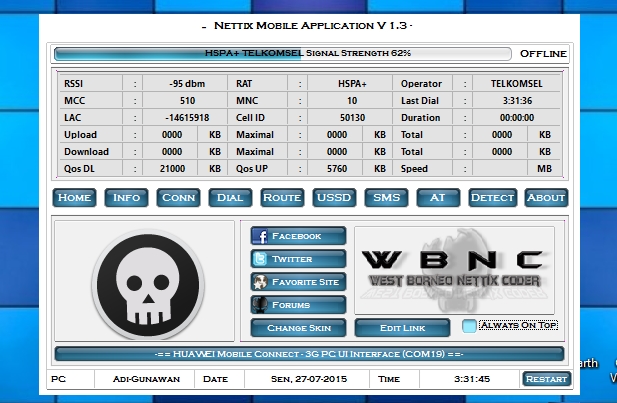This screenshot has width=617, height=403.
Task: Click the Edit Link button
Action: [402, 328]
